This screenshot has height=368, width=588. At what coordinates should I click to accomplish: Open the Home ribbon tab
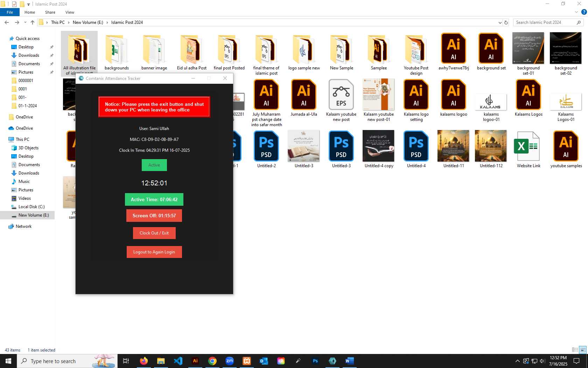tap(30, 12)
